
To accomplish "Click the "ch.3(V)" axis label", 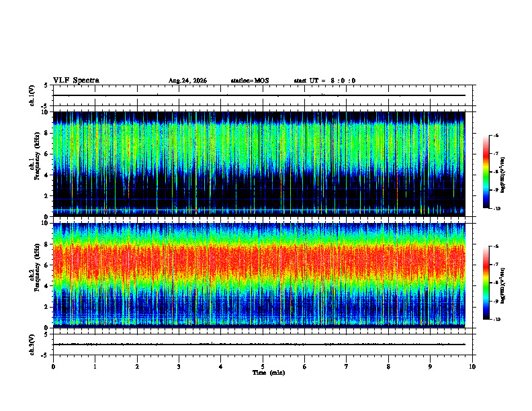I will tap(32, 345).
